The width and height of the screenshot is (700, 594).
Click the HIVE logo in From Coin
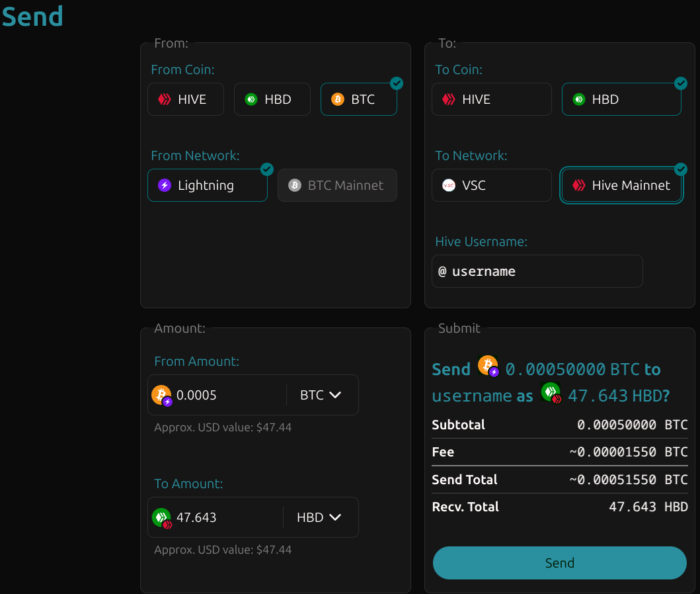[x=165, y=99]
